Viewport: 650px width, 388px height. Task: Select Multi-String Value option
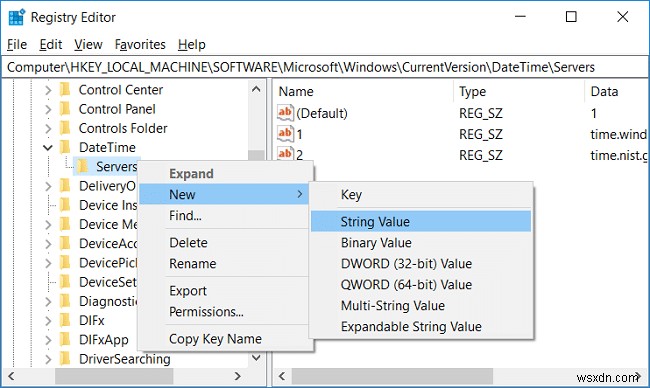[x=421, y=306]
